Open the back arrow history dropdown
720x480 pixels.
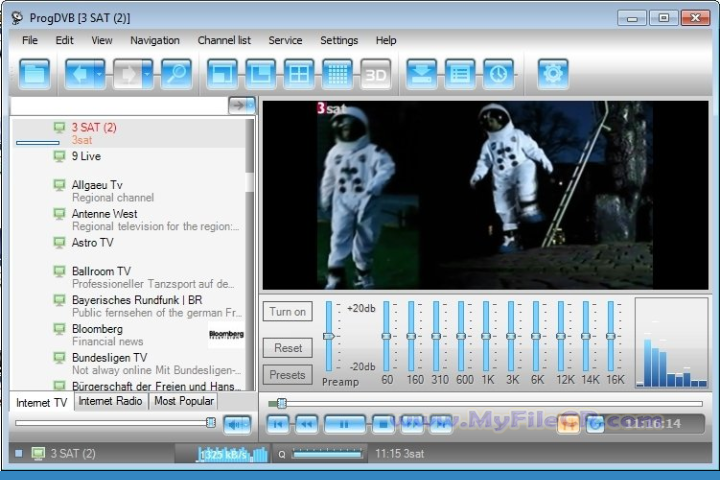coord(100,73)
